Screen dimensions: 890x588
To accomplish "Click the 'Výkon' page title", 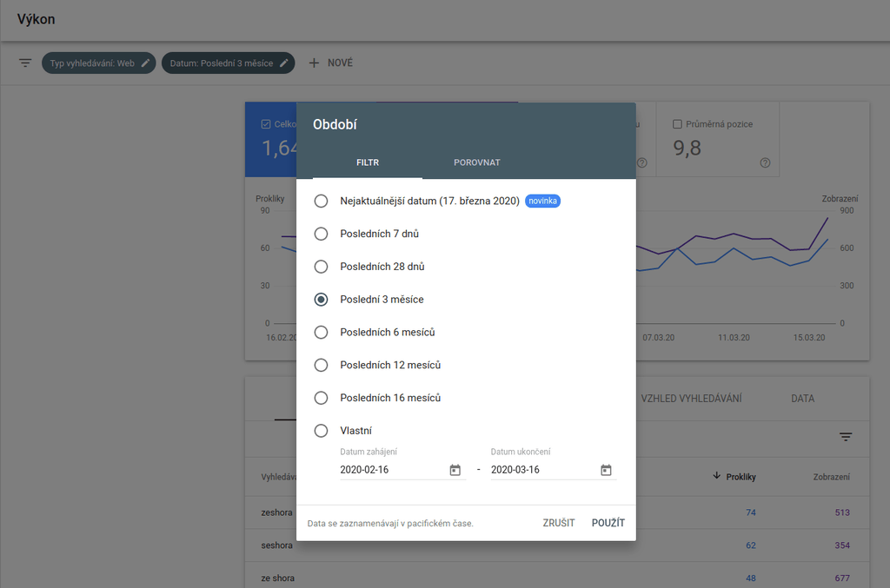I will (x=36, y=19).
